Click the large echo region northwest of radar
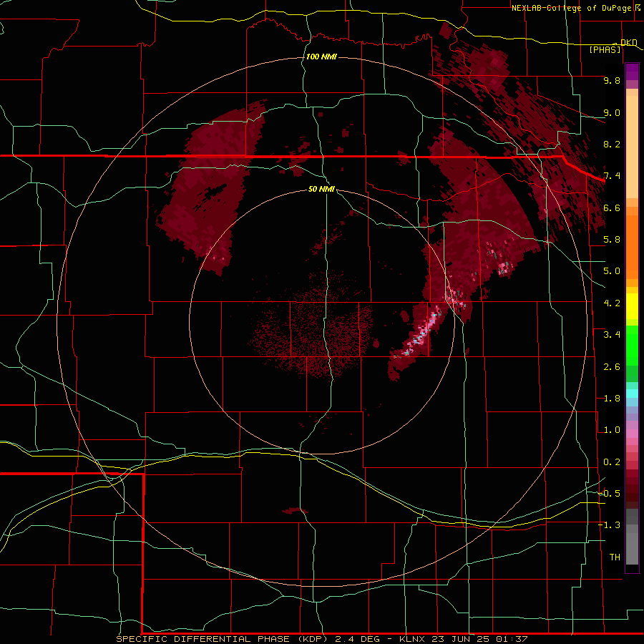Screen dimensions: 644x644 pyautogui.click(x=210, y=187)
